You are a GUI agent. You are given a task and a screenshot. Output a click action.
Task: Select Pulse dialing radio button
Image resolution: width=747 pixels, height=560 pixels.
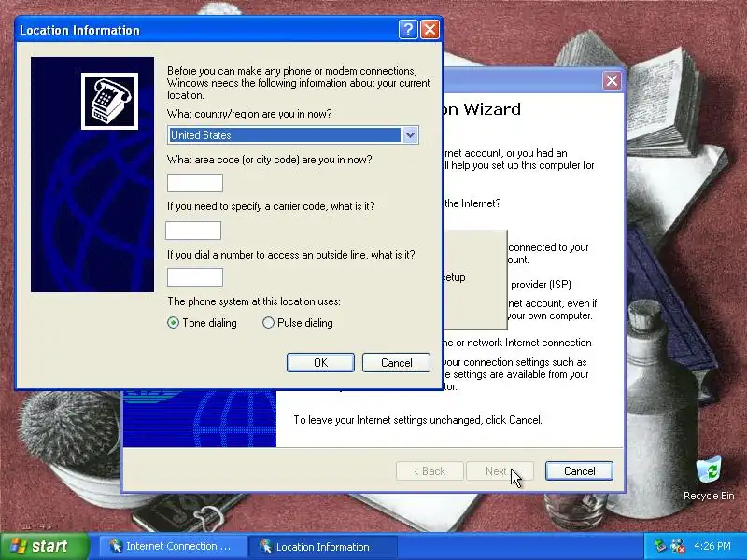click(x=268, y=323)
